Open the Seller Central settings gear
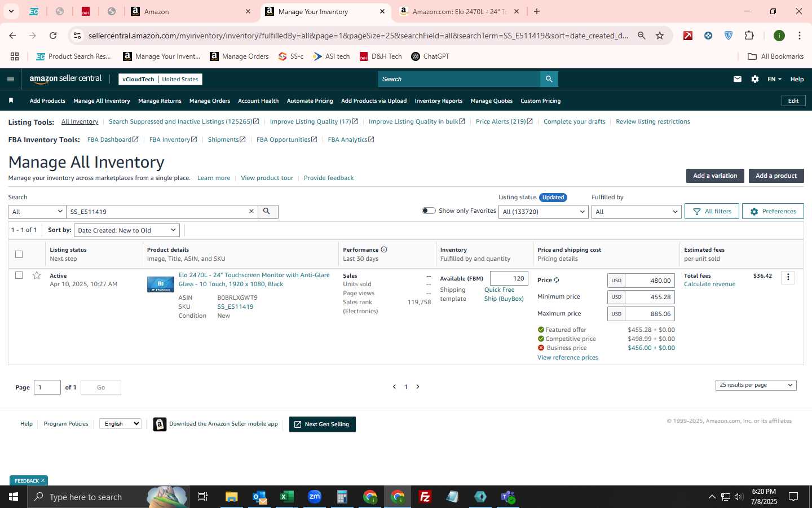812x508 pixels. [755, 79]
